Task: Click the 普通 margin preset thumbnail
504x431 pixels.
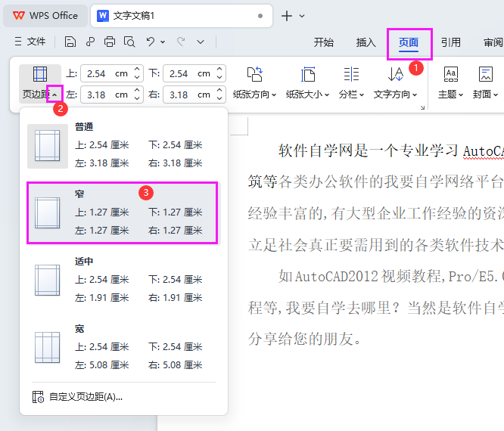Action: point(48,146)
